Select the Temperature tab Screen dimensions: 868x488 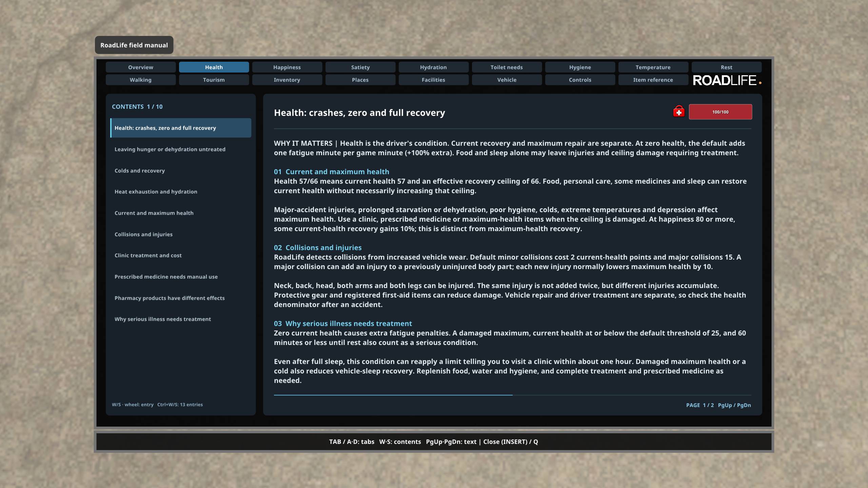(653, 67)
